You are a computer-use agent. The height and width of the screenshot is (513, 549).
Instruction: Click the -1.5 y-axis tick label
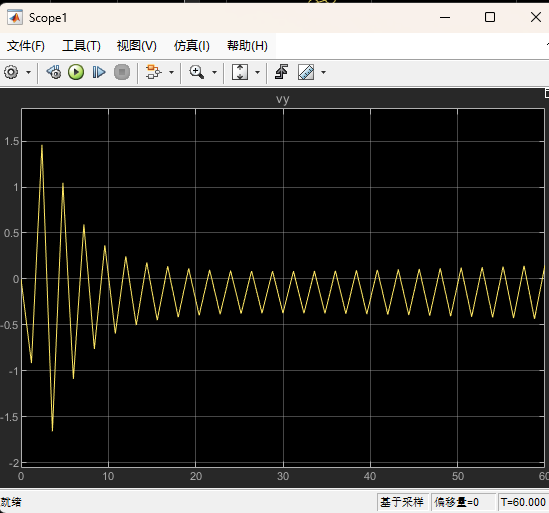9,417
